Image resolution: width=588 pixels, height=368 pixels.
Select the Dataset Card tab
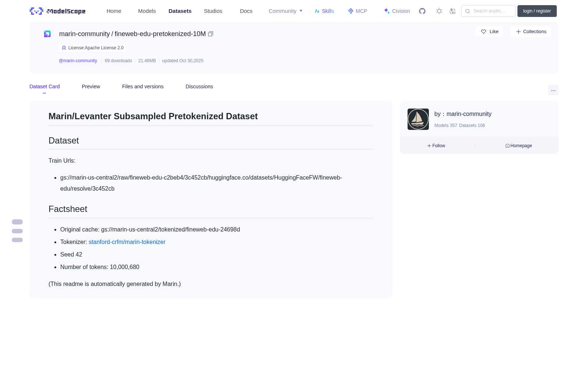pyautogui.click(x=44, y=86)
